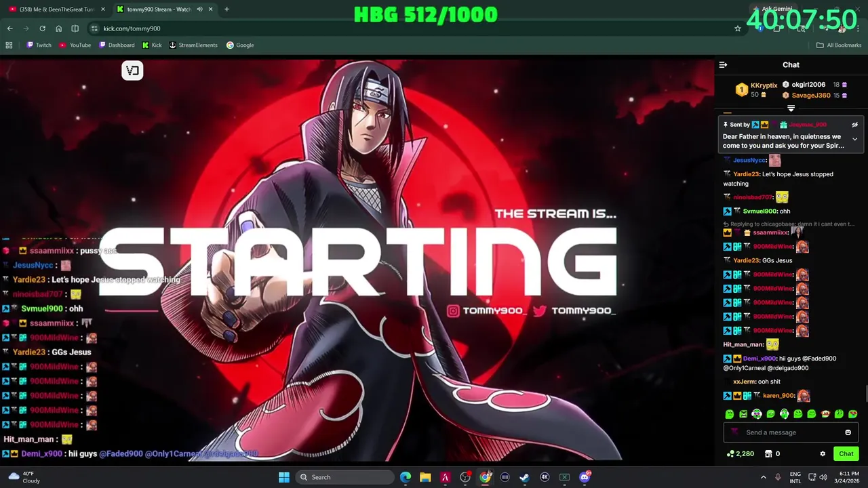Open the StreamElements bookmark
Image resolution: width=868 pixels, height=488 pixels.
click(x=193, y=45)
